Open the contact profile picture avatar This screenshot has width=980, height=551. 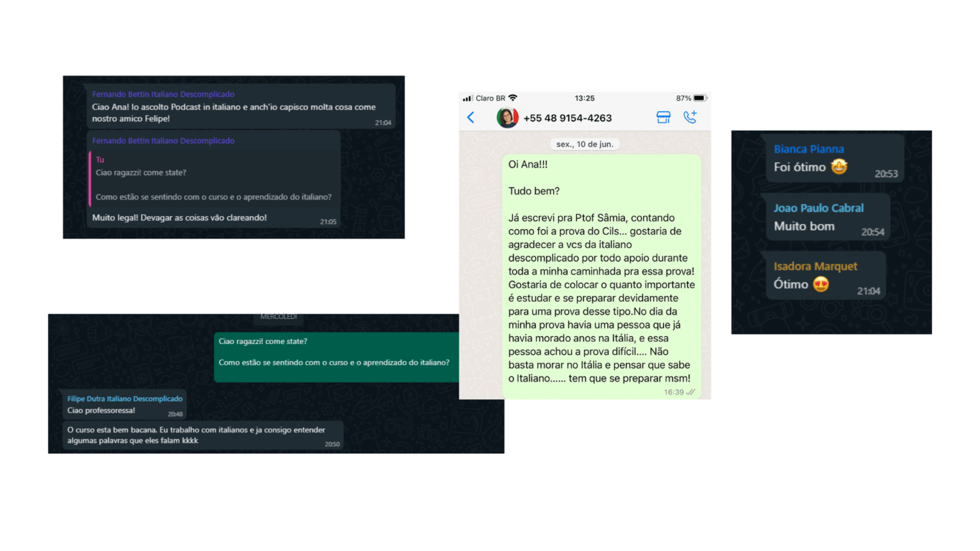click(507, 117)
